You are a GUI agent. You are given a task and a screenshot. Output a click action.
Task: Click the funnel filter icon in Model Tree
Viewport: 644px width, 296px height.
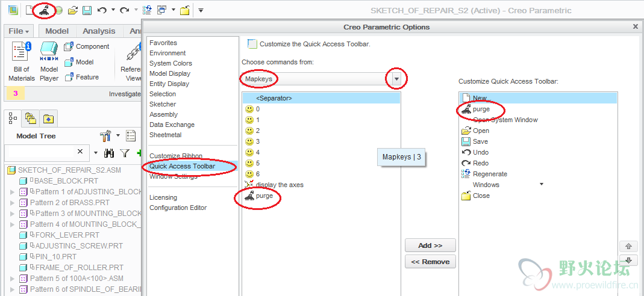pos(125,153)
